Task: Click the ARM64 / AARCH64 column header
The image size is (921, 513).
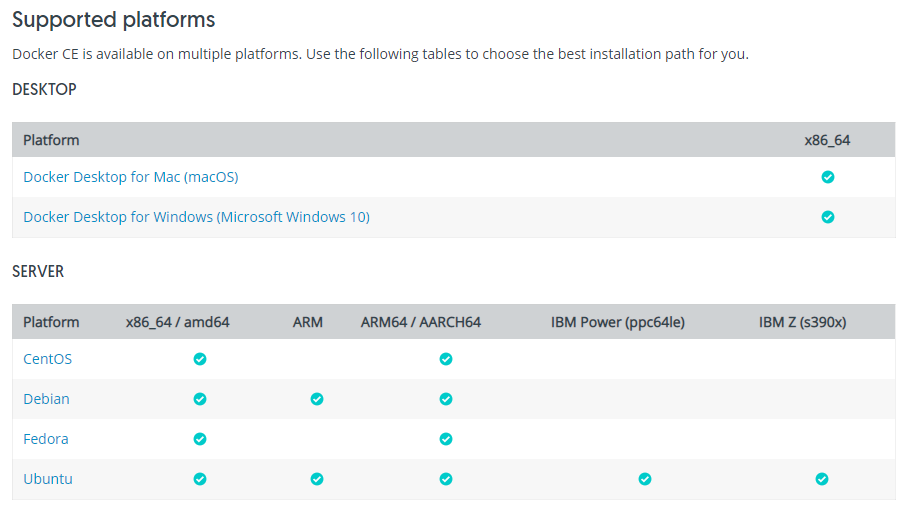Action: [x=421, y=322]
